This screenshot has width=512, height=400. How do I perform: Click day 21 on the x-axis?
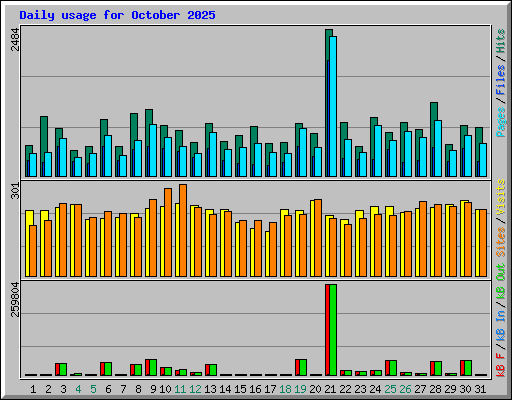tap(330, 389)
